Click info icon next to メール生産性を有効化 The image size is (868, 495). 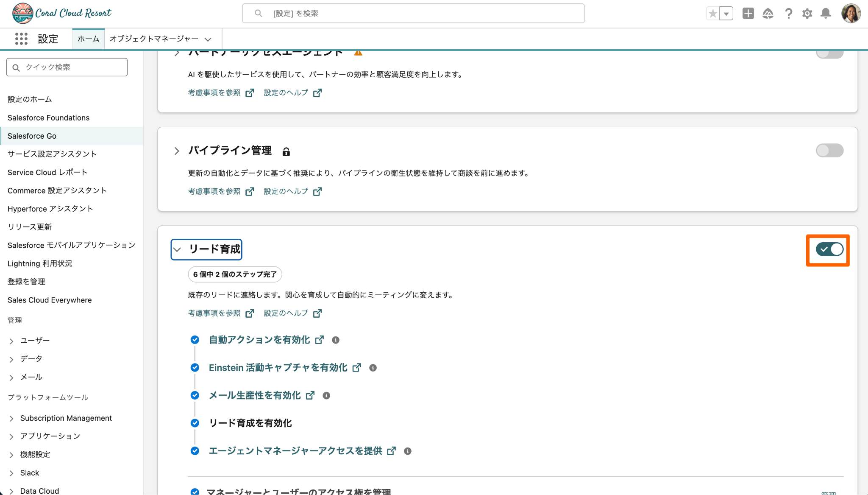[x=326, y=396]
